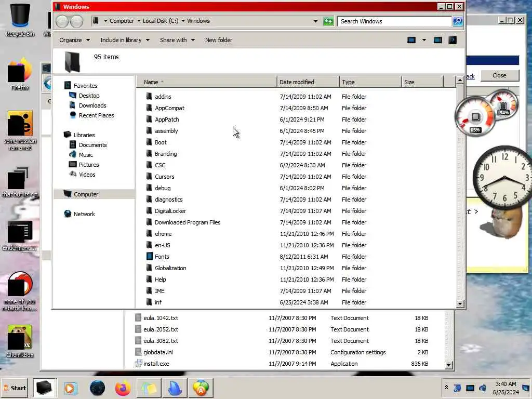Refresh the Windows folder view
Viewport: 532px width, 399px height.
(328, 21)
